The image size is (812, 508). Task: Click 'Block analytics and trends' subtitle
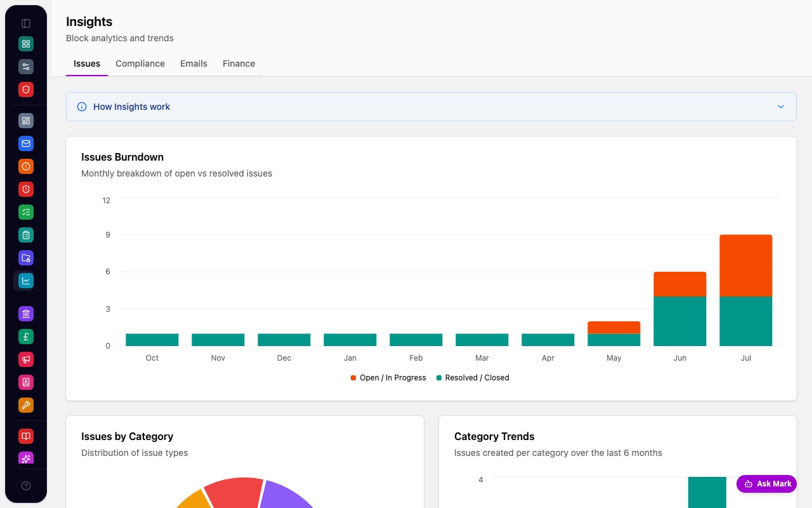coord(120,38)
